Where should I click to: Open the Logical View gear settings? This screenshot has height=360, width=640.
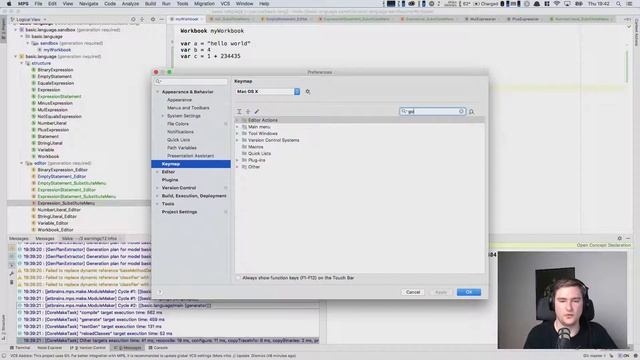(153, 19)
